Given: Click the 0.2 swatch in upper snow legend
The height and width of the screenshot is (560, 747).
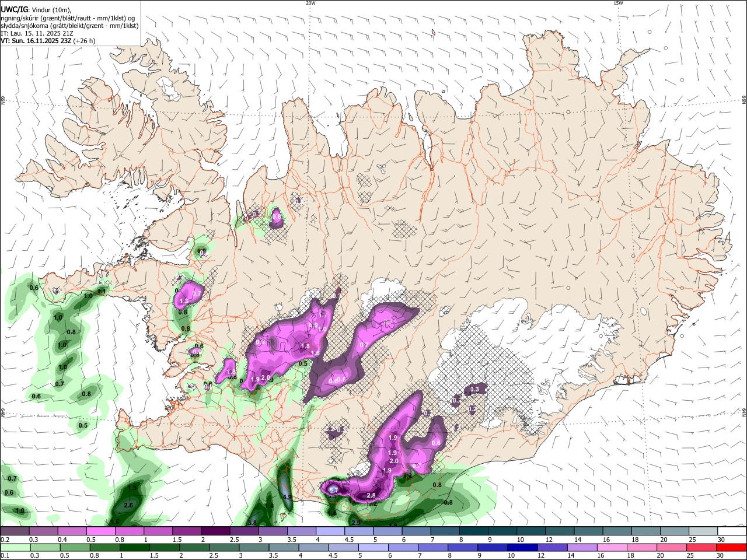Looking at the screenshot, I should point(15,531).
